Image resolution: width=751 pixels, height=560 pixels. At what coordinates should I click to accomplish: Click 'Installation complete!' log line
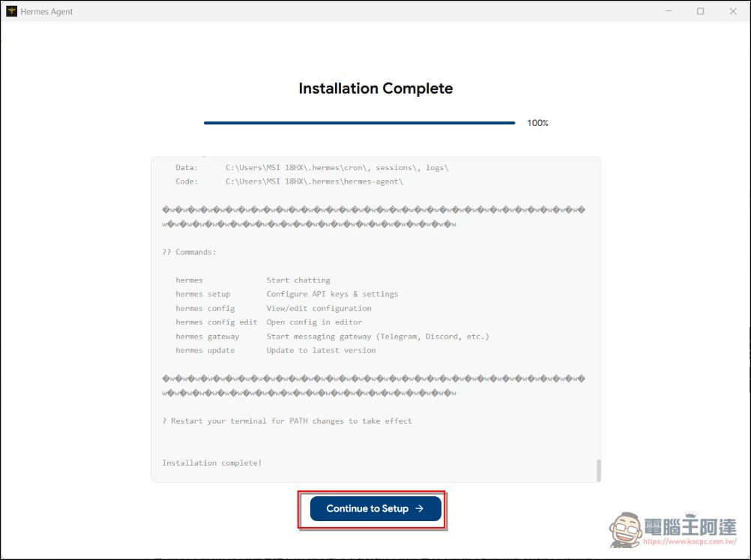(211, 463)
